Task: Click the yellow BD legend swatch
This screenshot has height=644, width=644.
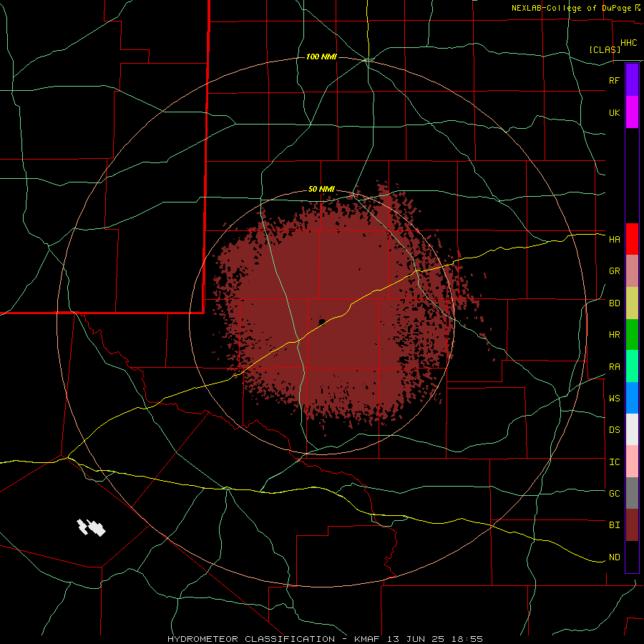Action: pyautogui.click(x=632, y=303)
